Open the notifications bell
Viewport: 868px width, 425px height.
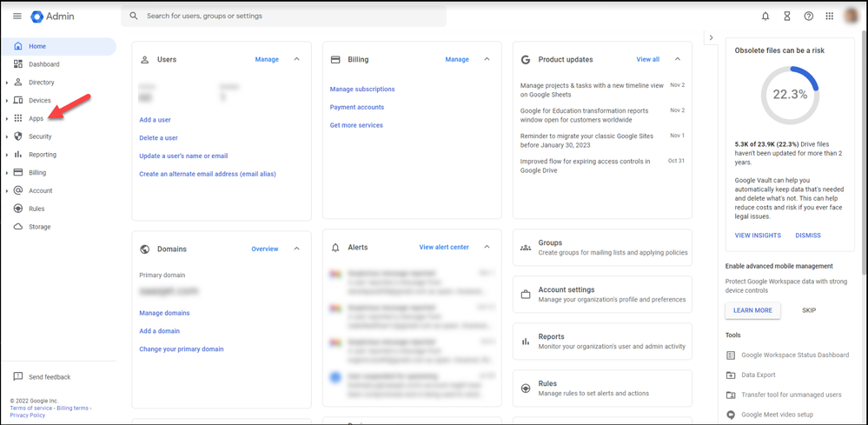coord(765,16)
